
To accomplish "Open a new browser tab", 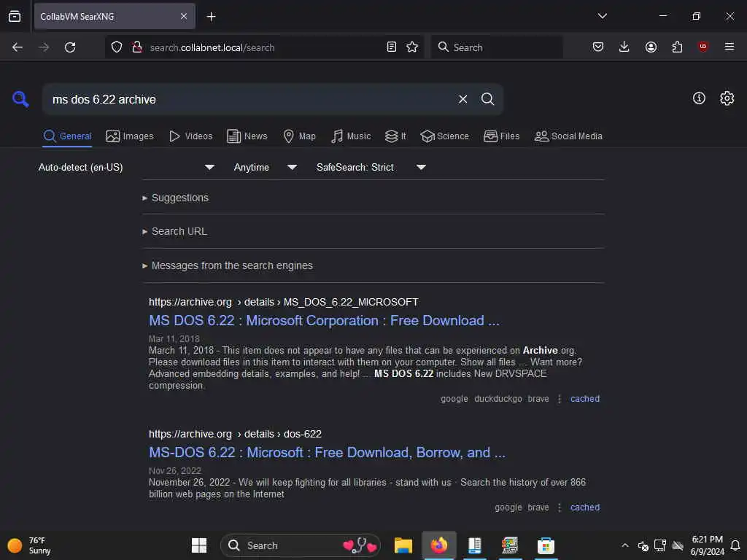I will (211, 17).
